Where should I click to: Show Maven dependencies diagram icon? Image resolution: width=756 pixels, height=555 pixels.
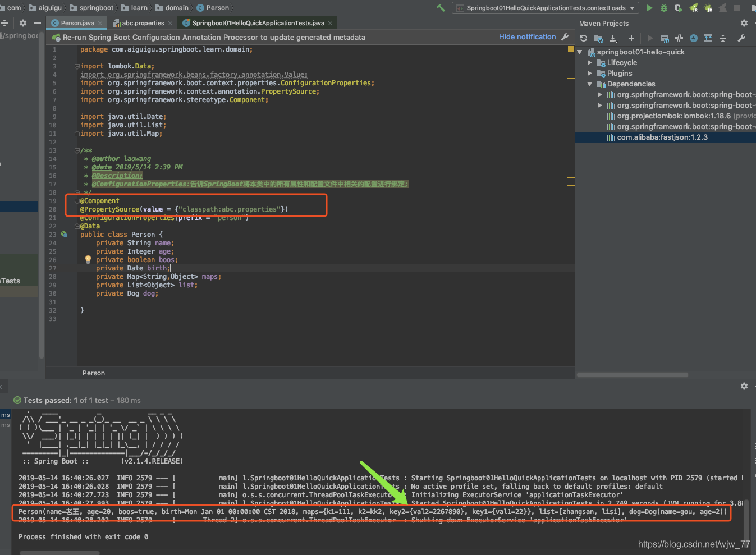[708, 38]
